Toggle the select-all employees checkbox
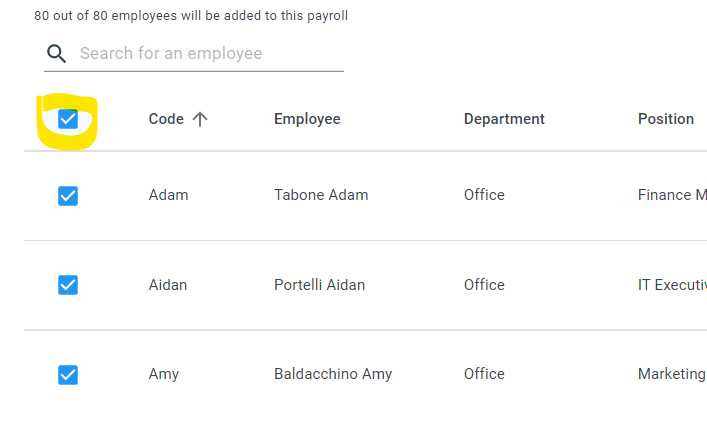The height and width of the screenshot is (445, 707). click(x=68, y=119)
